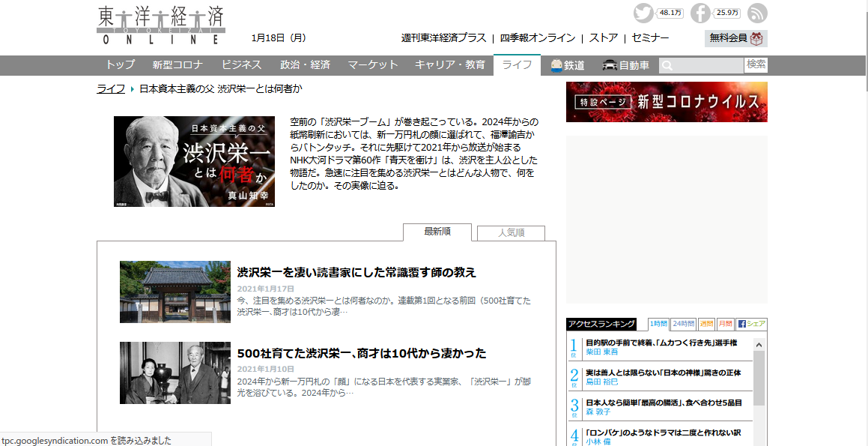
Task: Click the search magnifier icon
Action: 667,66
